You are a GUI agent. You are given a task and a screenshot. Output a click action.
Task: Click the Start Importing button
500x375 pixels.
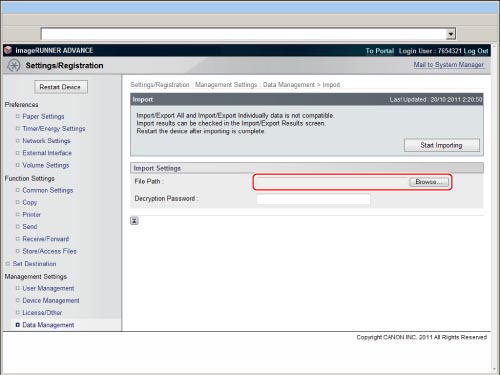442,145
